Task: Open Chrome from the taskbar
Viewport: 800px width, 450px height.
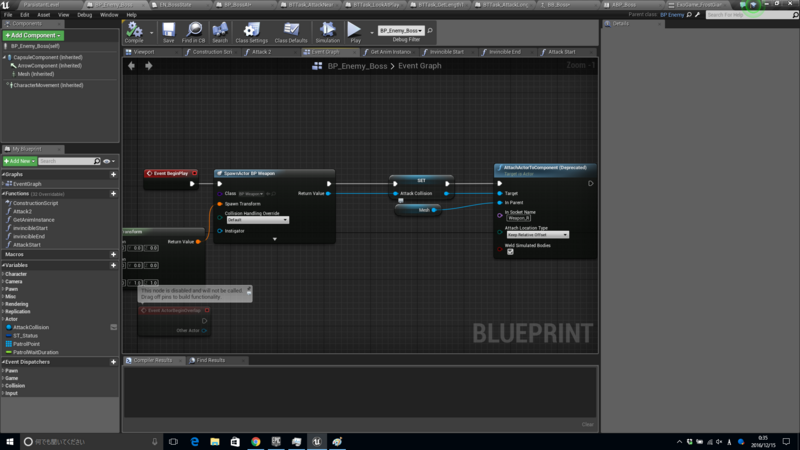Action: [256, 442]
